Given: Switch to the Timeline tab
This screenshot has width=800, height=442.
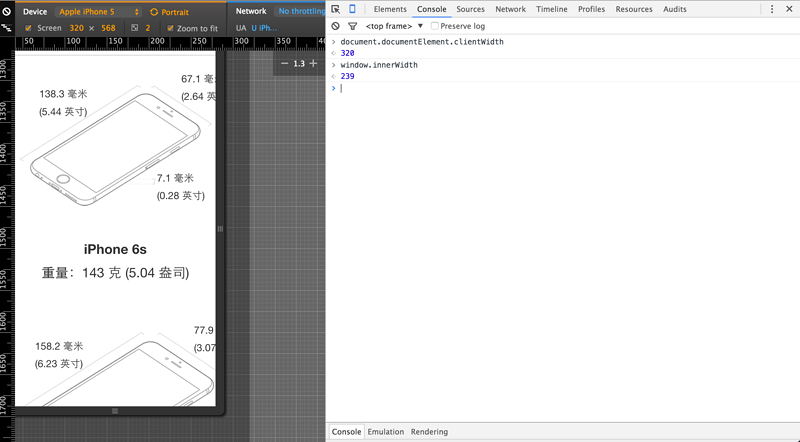Looking at the screenshot, I should point(552,9).
